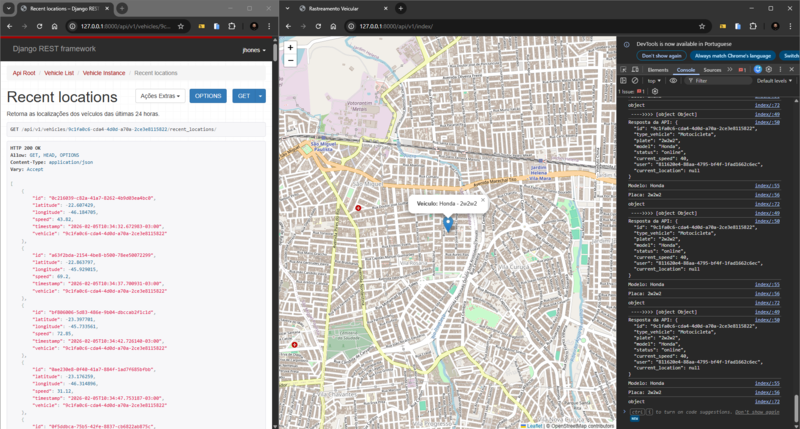Zoom in on the Leaflet map
This screenshot has height=429, width=800.
pos(290,47)
